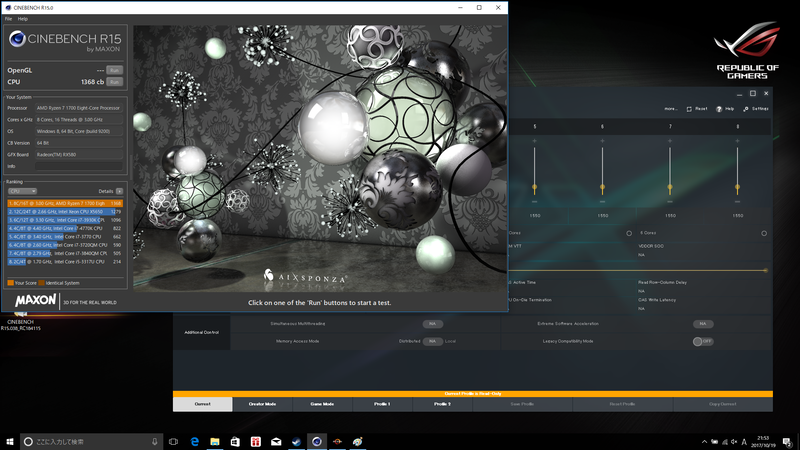
Task: Toggle Simultaneous Multithreading NA switch
Action: [432, 324]
